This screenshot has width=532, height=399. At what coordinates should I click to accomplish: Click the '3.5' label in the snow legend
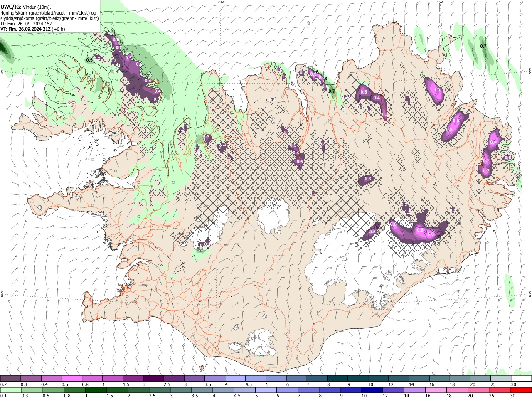tap(208, 384)
